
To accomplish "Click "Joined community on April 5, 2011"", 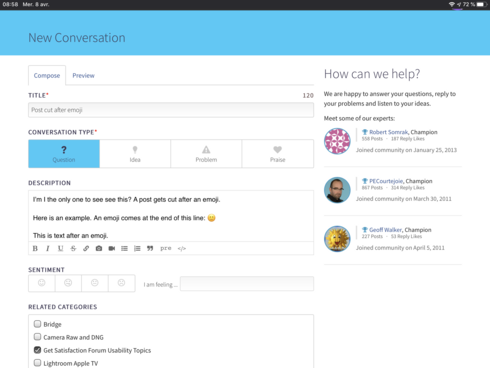I will 400,248.
